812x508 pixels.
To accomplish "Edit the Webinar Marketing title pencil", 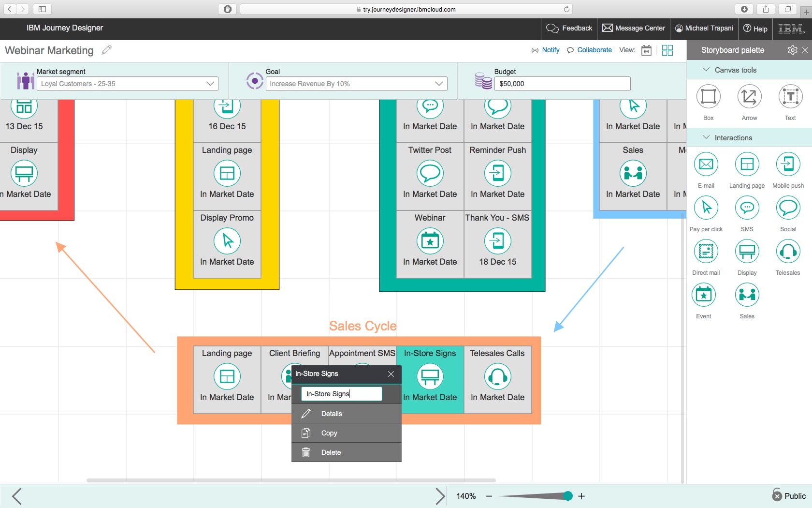I will coord(107,50).
